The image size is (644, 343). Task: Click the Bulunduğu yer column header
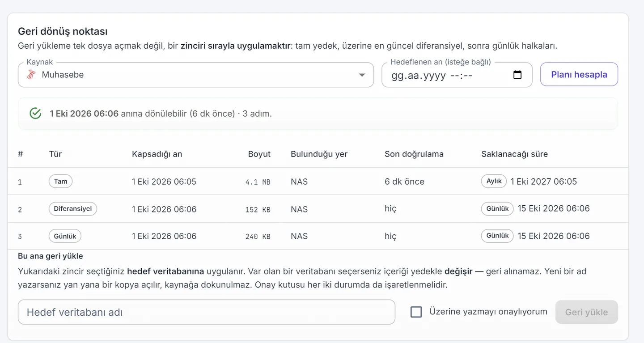coord(319,154)
